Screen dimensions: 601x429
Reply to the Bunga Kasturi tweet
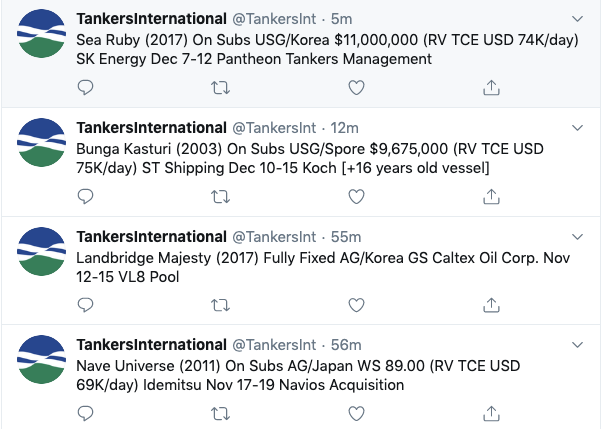tap(85, 196)
